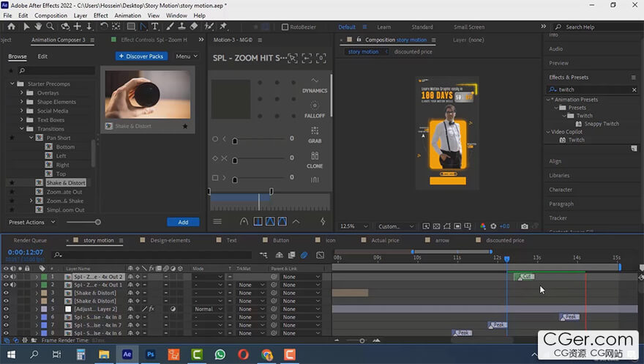The width and height of the screenshot is (644, 364).
Task: Open Windows Start menu
Action: pyautogui.click(x=11, y=354)
